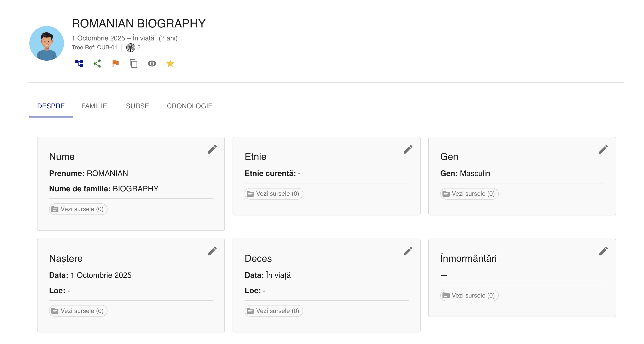Toggle the eye watch icon

152,64
